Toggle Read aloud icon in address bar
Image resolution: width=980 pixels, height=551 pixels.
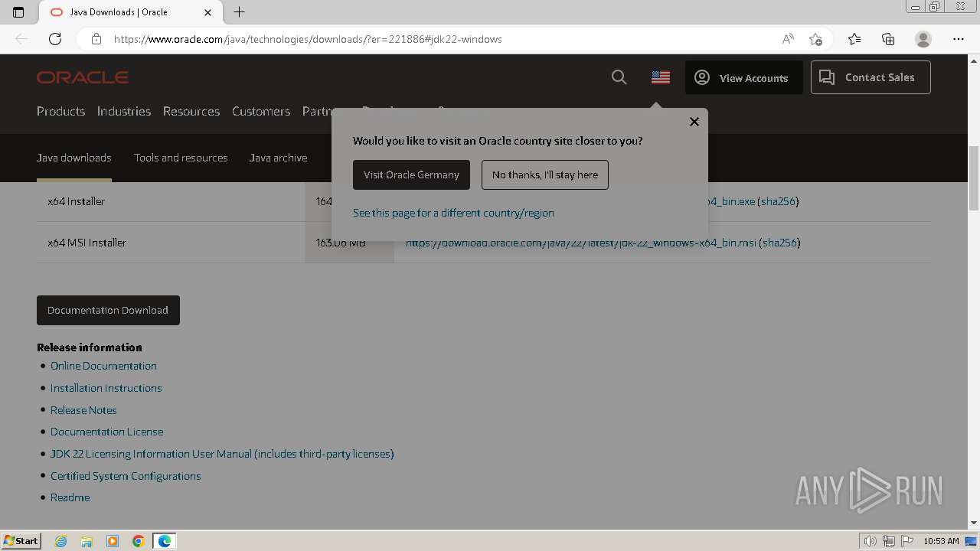(788, 39)
